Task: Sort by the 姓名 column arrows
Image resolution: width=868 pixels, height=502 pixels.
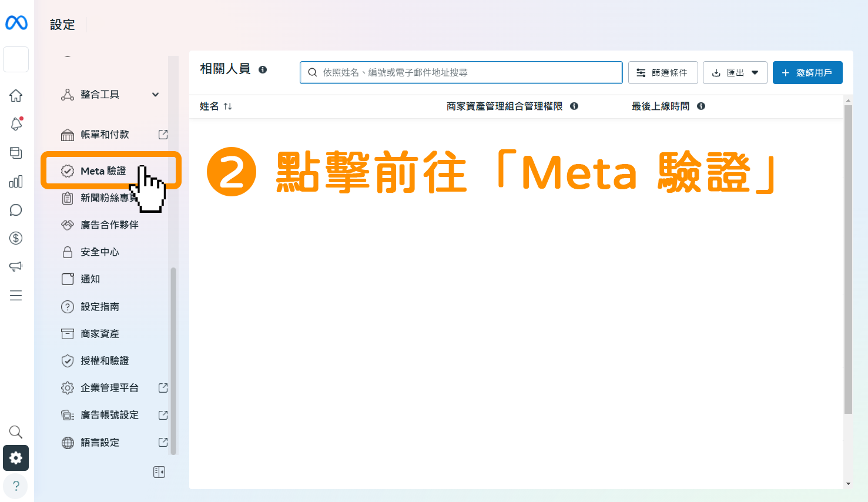Action: tap(228, 106)
